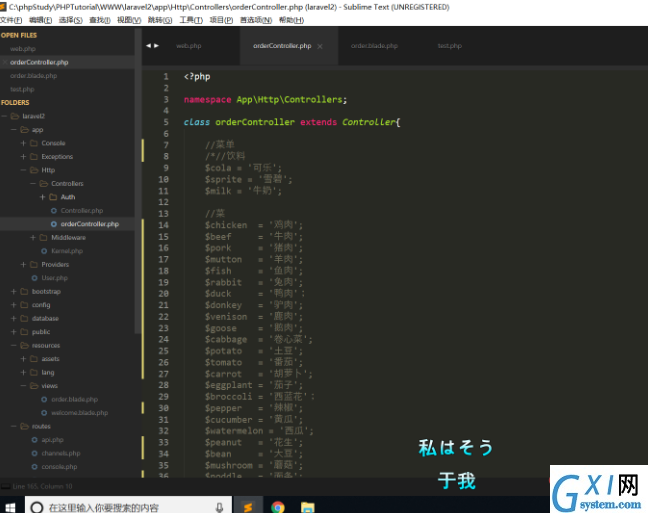
Task: Collapse the routes folder
Action: click(x=14, y=426)
